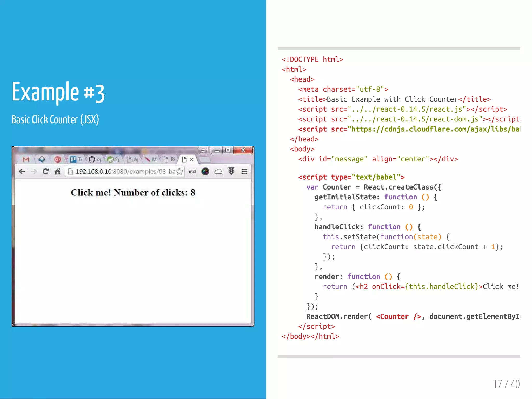Close the browser window
The width and height of the screenshot is (532, 399).
[243, 150]
